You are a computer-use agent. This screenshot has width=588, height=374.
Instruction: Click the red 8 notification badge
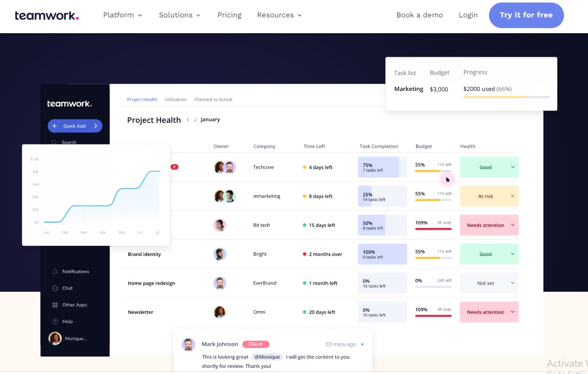[x=175, y=167]
